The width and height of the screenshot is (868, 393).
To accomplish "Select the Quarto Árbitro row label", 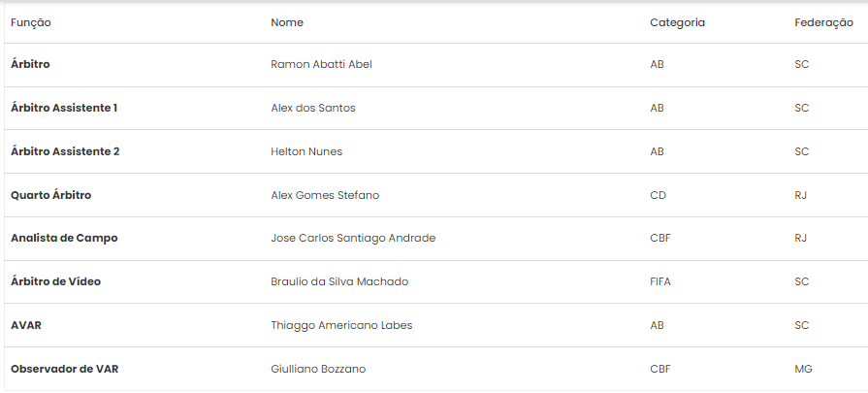I will click(x=51, y=195).
